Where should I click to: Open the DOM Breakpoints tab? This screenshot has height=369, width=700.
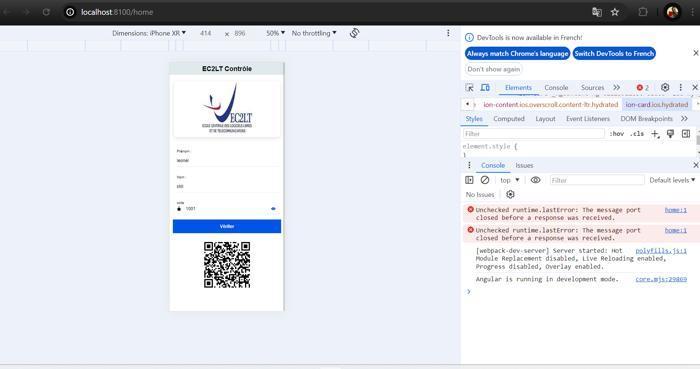pos(646,119)
